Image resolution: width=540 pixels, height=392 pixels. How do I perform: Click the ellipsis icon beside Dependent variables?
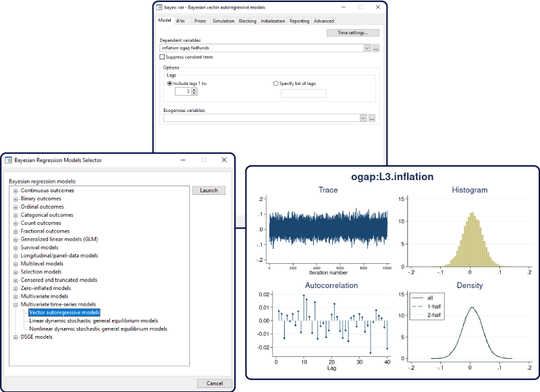pyautogui.click(x=376, y=47)
